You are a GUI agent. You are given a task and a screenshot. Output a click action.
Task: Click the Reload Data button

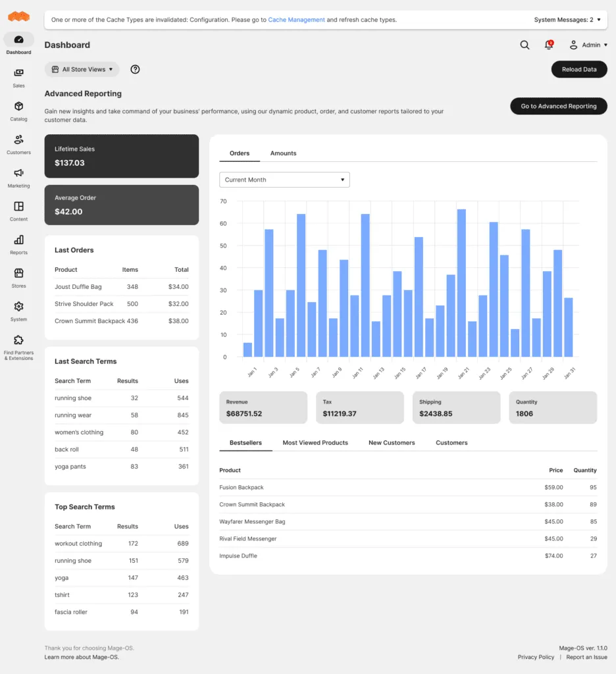[x=579, y=69]
